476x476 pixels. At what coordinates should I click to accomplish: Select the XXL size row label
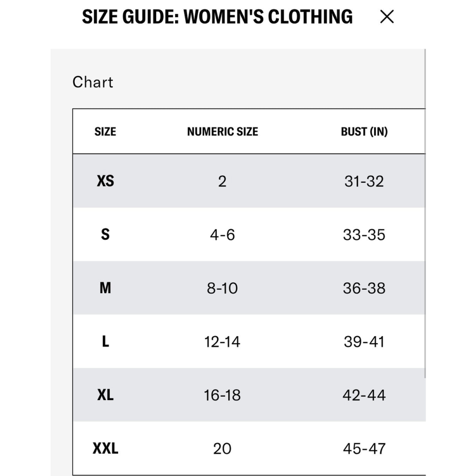tap(105, 448)
